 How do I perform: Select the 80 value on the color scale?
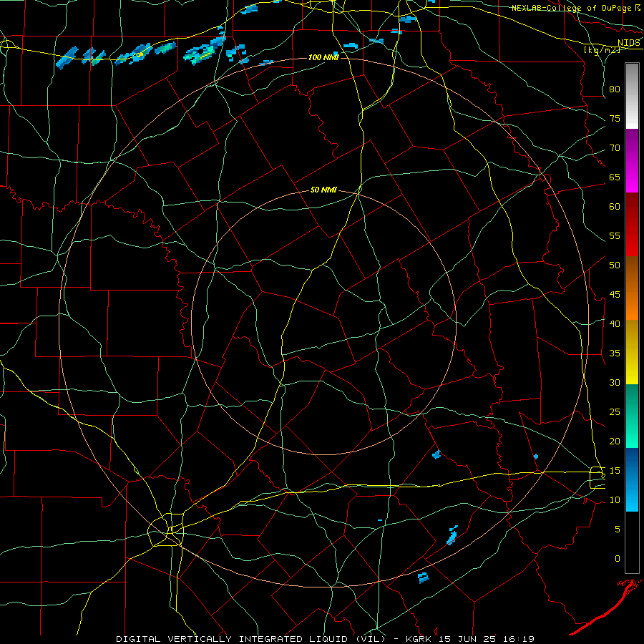click(615, 89)
